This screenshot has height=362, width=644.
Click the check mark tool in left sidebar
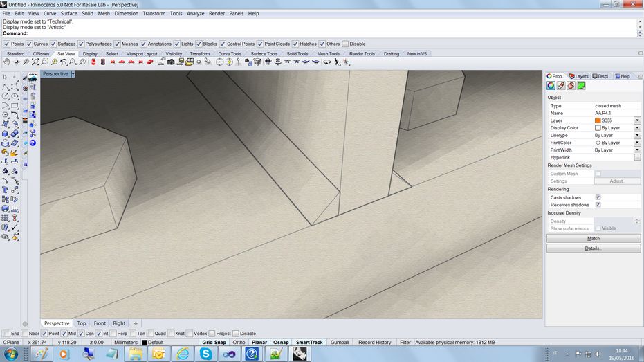click(x=15, y=227)
